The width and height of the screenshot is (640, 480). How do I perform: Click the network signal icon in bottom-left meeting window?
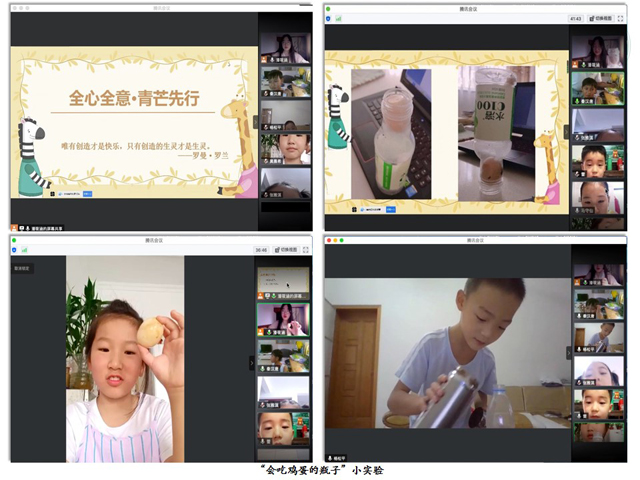(x=23, y=250)
